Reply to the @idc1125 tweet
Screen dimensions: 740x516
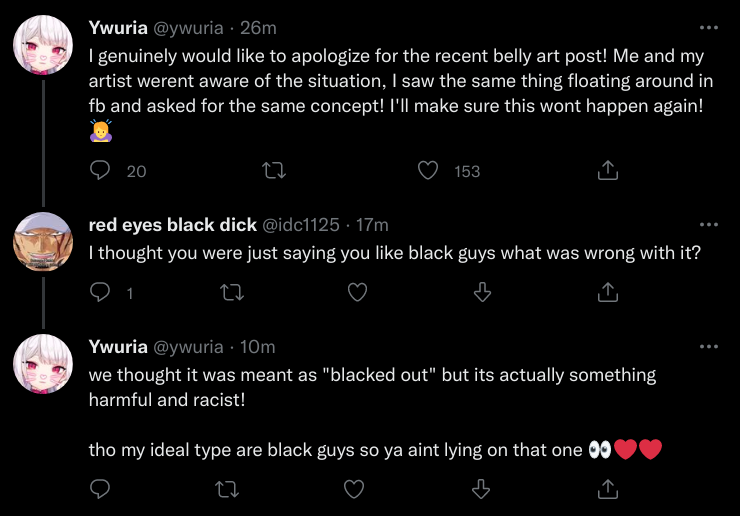click(x=100, y=292)
